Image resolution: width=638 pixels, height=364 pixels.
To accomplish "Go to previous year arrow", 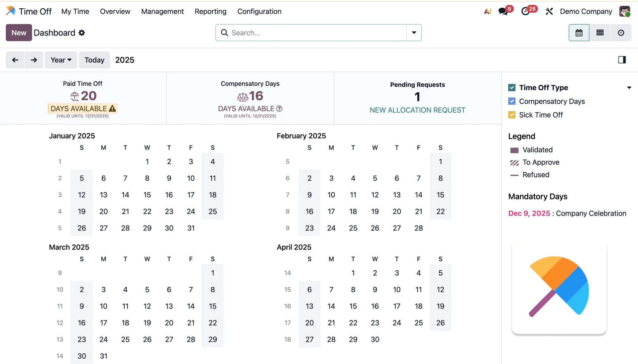I will click(15, 60).
